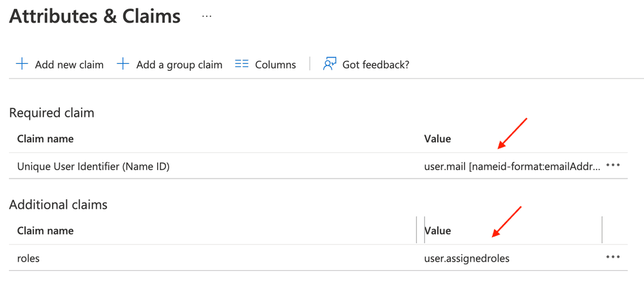This screenshot has height=301, width=644.
Task: Click the Claim name header under Additional claims
Action: (x=45, y=231)
